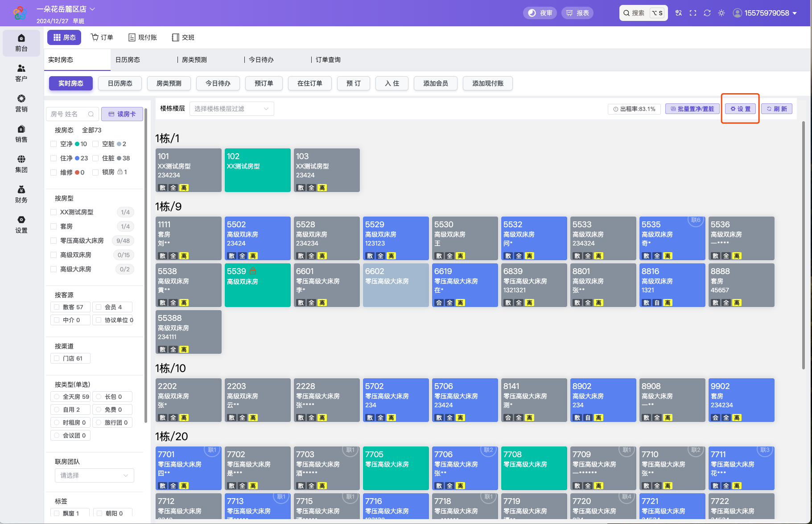
Task: Check the 住脏 occupied dirty checkbox
Action: (95, 158)
